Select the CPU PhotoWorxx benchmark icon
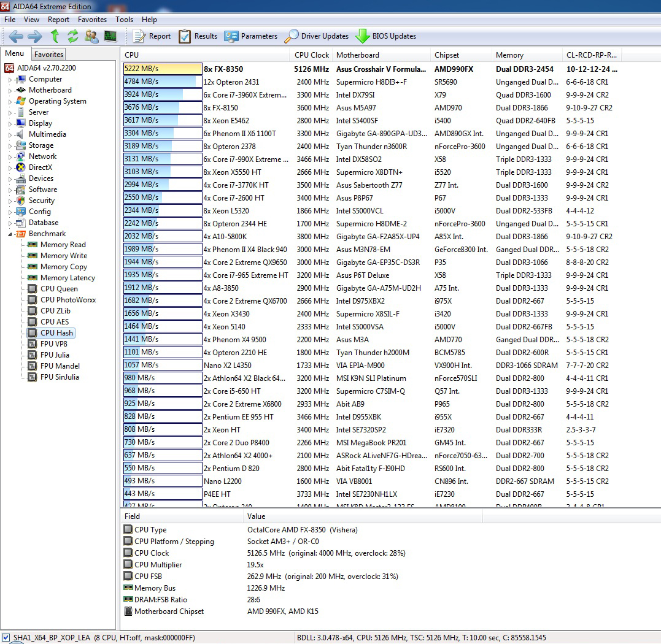The width and height of the screenshot is (661, 644). point(33,299)
